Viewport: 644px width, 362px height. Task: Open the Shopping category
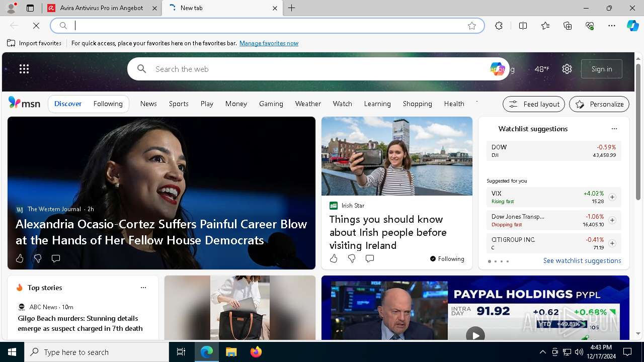point(417,104)
